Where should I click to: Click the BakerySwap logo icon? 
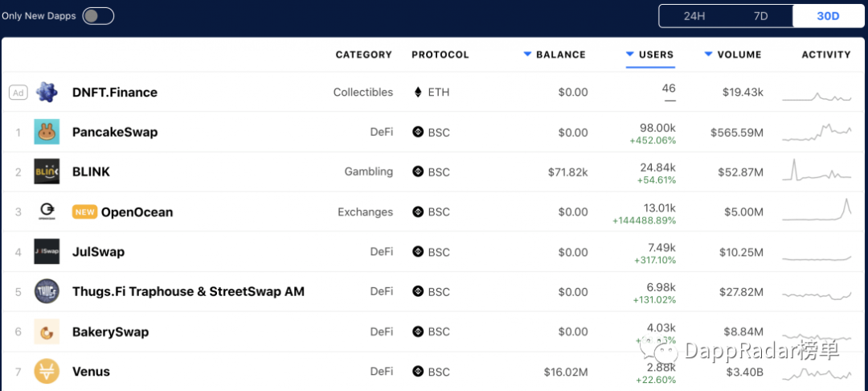(x=47, y=331)
